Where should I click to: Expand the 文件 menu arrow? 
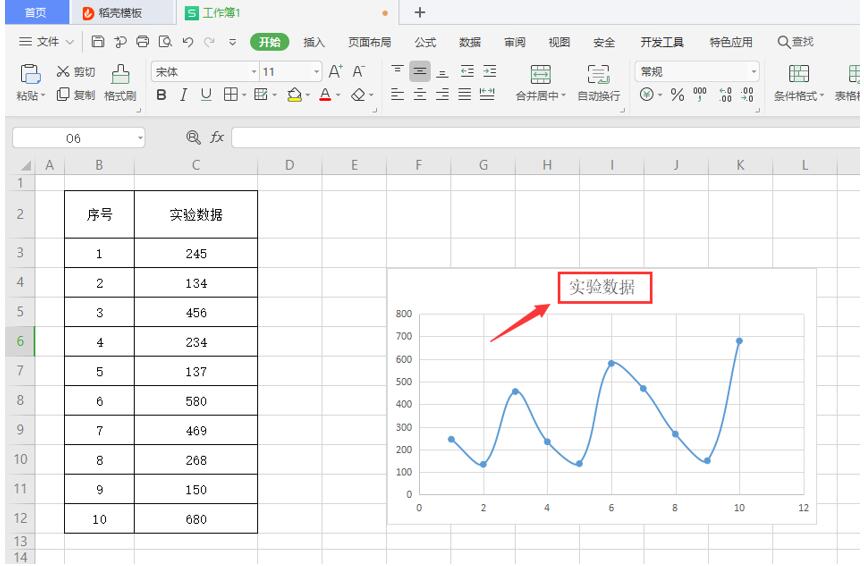click(x=69, y=42)
